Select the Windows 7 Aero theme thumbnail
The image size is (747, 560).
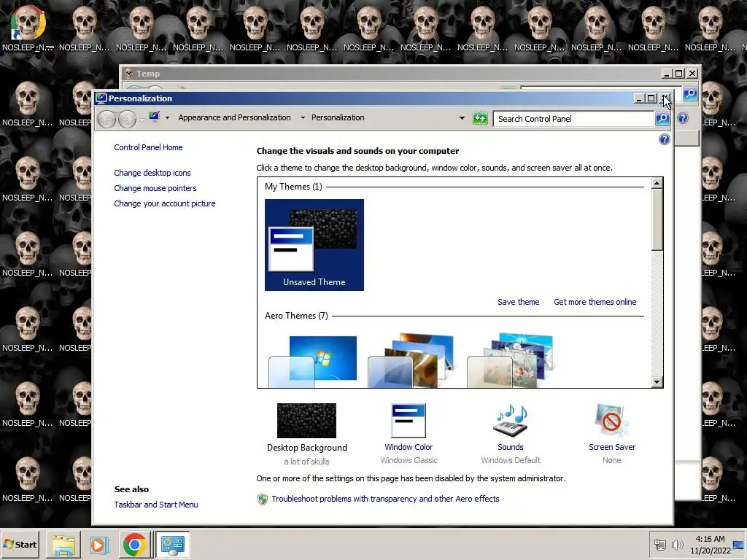coord(313,360)
